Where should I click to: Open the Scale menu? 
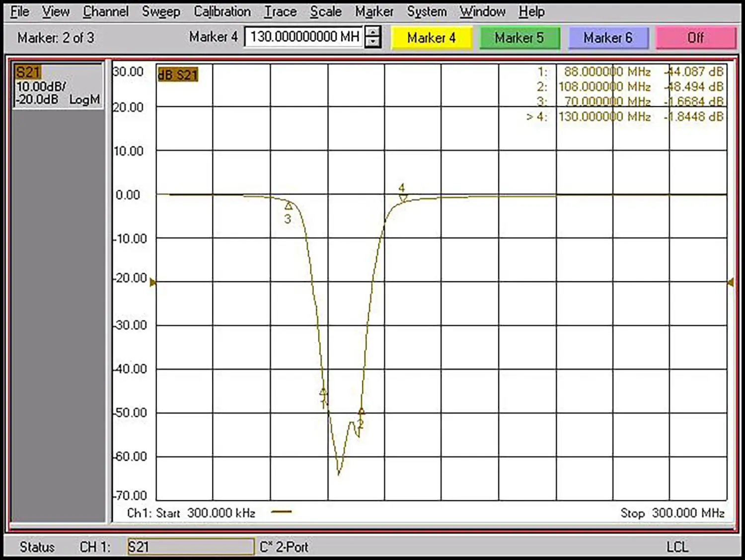tap(325, 11)
